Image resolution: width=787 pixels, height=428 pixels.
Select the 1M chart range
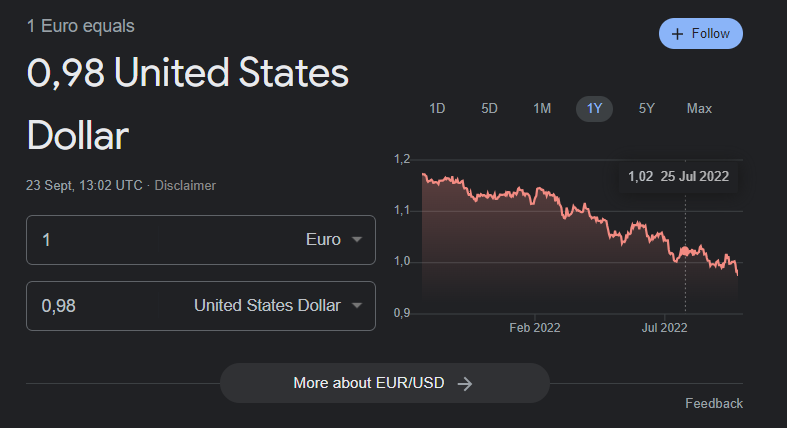(542, 108)
